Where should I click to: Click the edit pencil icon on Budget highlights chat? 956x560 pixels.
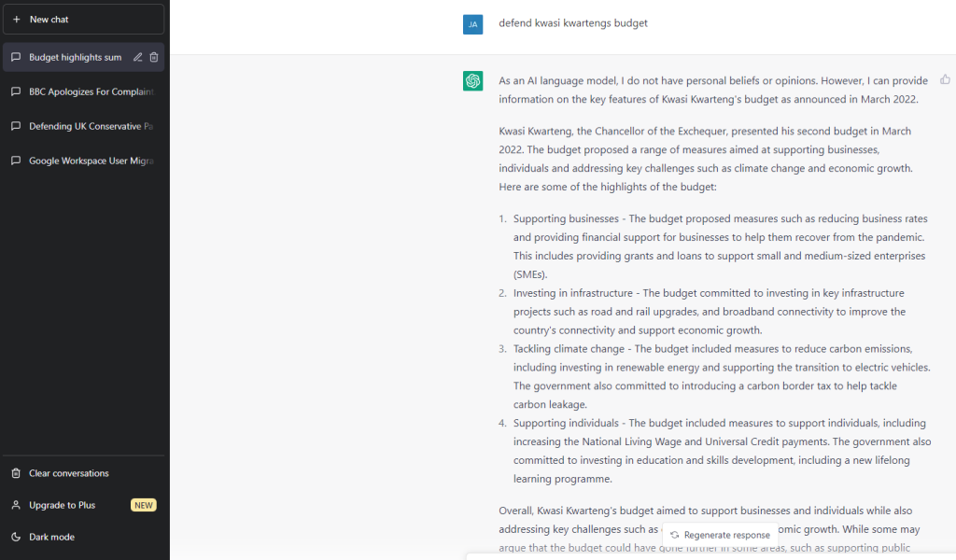(138, 57)
